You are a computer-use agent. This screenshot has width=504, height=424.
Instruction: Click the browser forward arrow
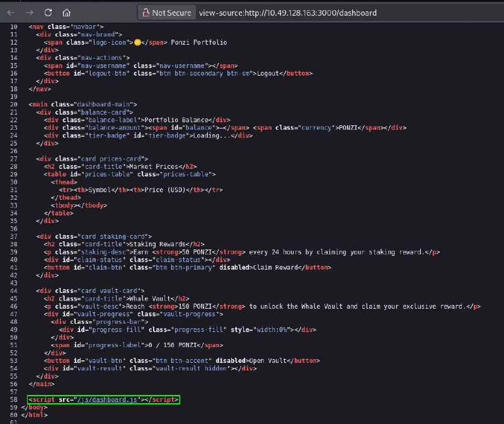click(30, 13)
